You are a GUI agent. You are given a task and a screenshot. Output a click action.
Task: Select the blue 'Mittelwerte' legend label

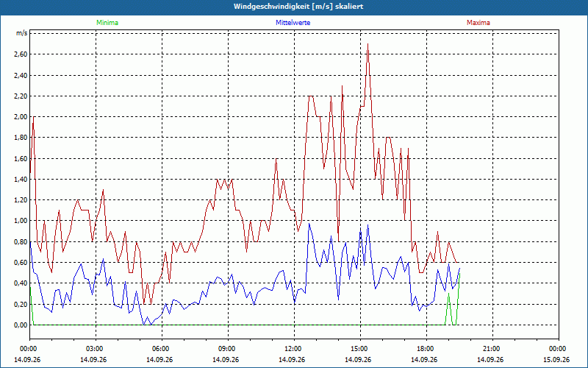point(293,23)
